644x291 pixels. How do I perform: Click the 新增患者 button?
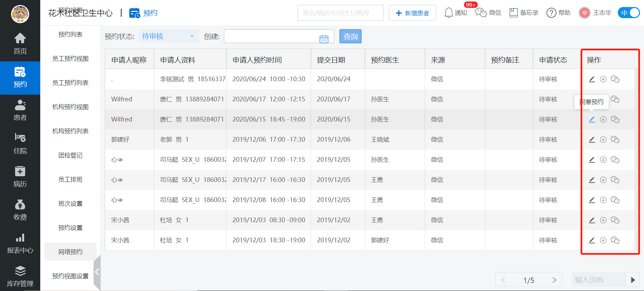(x=412, y=13)
